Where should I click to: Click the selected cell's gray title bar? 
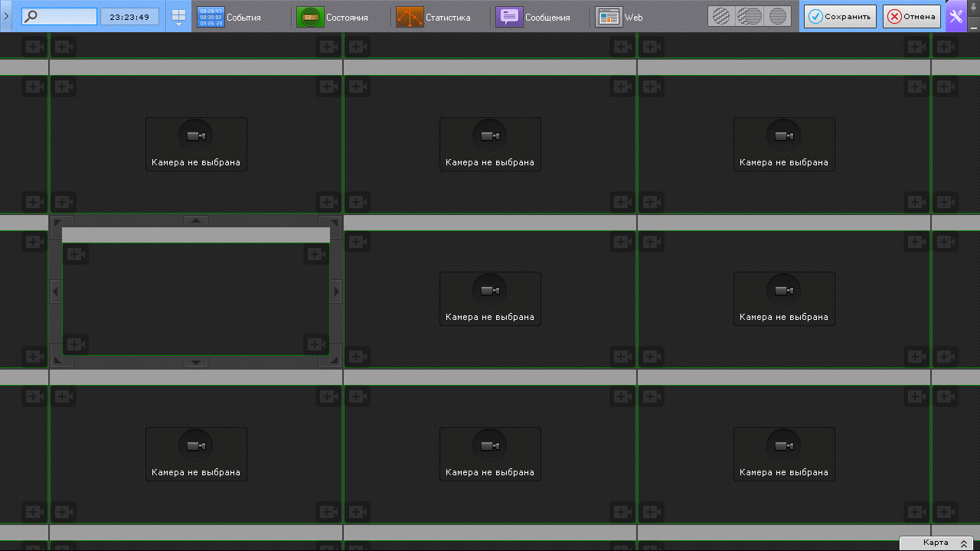pos(196,235)
